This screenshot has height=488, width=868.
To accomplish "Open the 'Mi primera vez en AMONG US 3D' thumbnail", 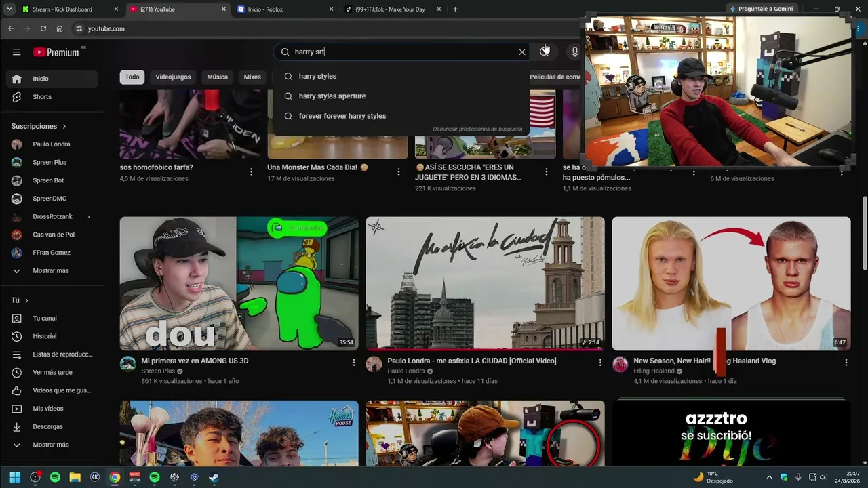I will 239,283.
